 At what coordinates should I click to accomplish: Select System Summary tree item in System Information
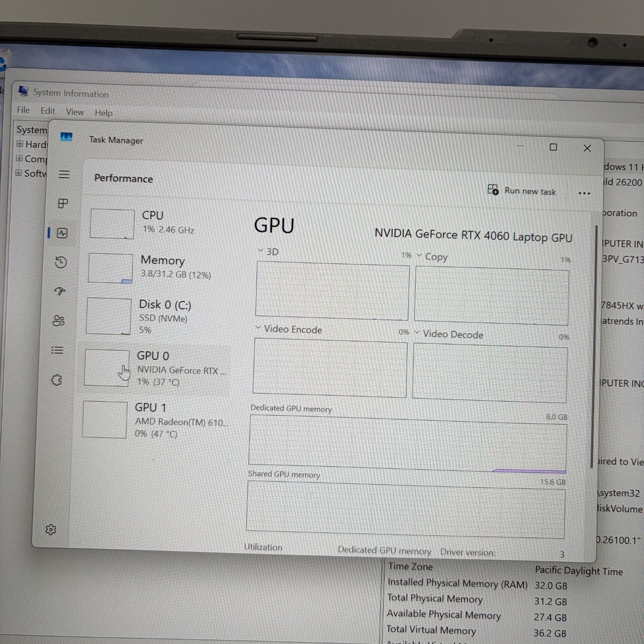click(32, 130)
